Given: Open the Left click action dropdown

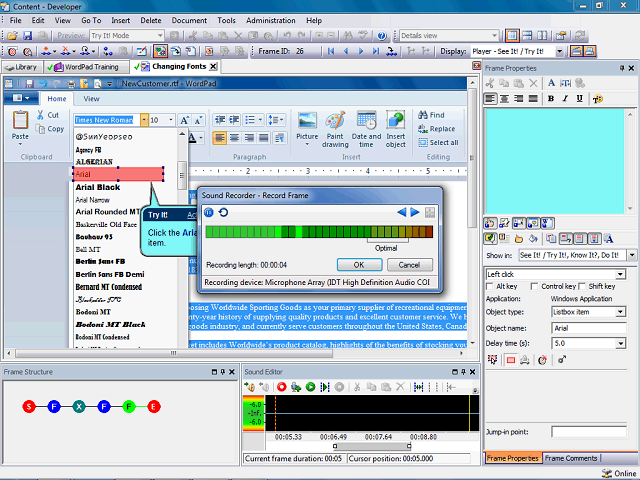Looking at the screenshot, I should coord(620,274).
